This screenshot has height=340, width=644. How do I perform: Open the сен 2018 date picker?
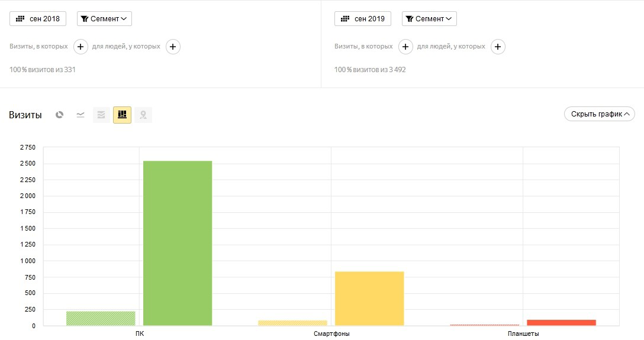coord(38,19)
